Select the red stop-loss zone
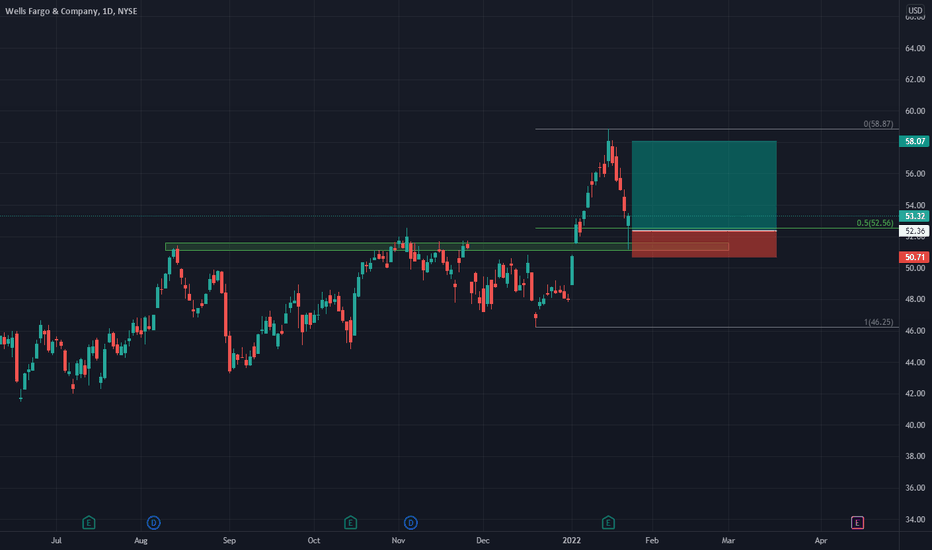Viewport: 932px width, 550px height. coord(704,244)
